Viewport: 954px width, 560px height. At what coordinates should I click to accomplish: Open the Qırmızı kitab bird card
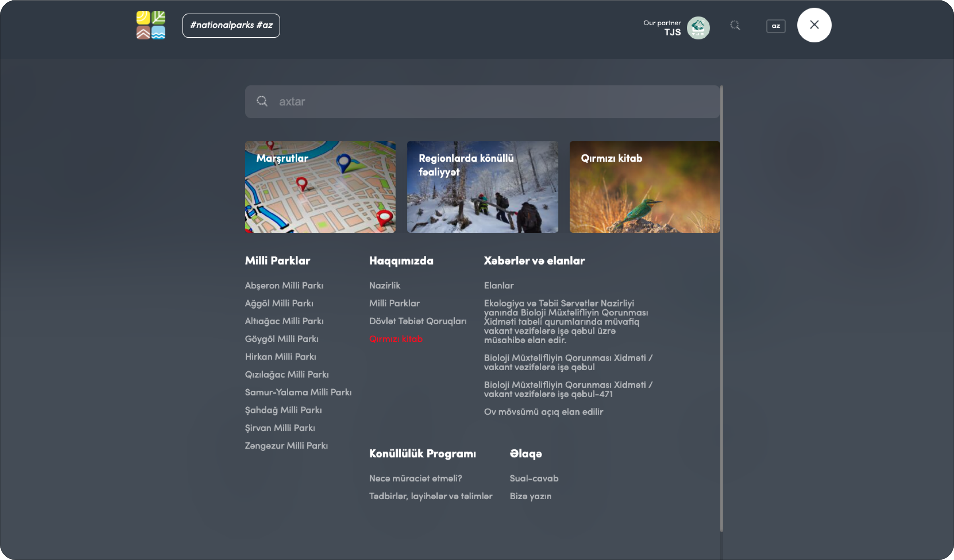(x=644, y=187)
